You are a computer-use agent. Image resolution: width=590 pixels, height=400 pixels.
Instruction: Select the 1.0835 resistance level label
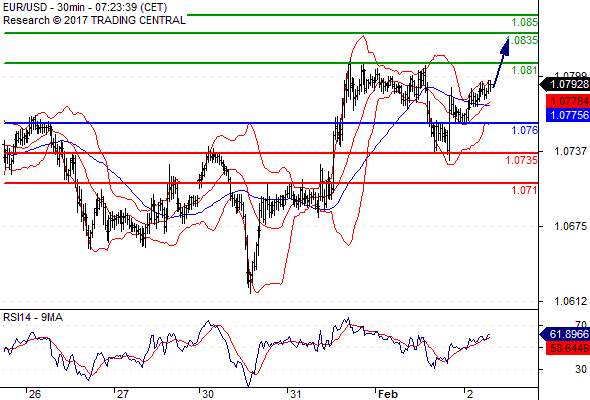pos(522,40)
